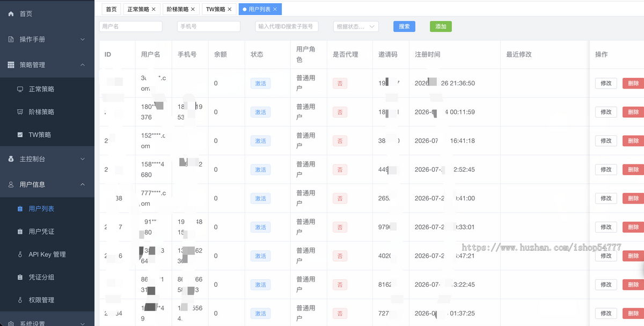Viewport: 644px width, 326px height.
Task: Click the green 添加 button
Action: coord(441,26)
